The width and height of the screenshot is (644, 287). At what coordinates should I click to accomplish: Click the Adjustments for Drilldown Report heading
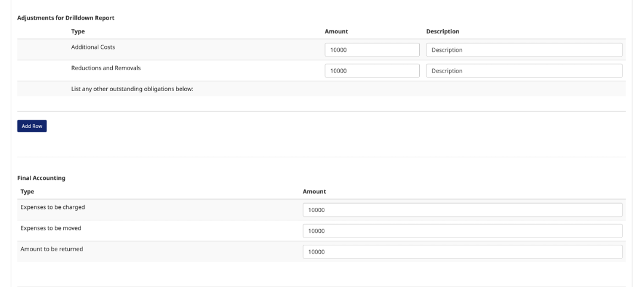pos(66,18)
